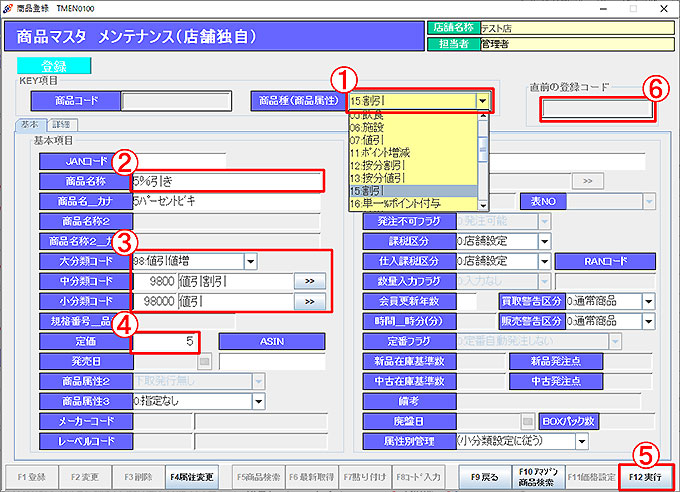The image size is (680, 492).
Task: Click the 新品在庫基準数 input field
Action: (481, 361)
